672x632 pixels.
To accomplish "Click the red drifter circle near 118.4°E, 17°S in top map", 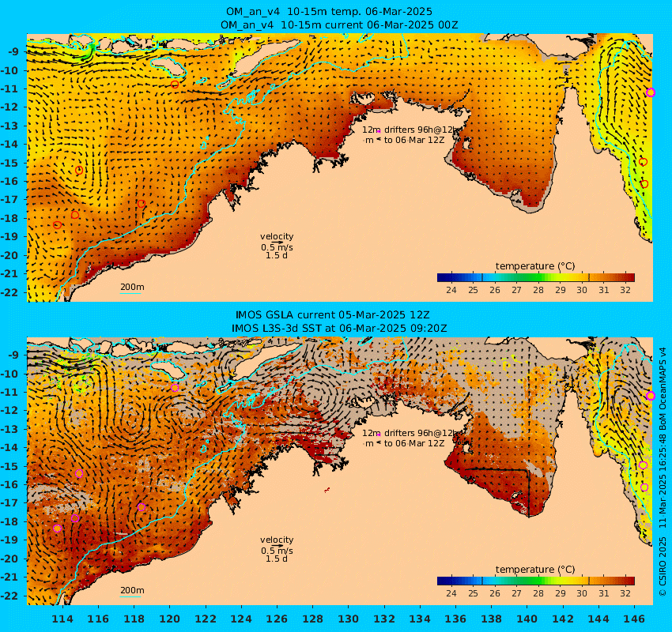I will [142, 204].
